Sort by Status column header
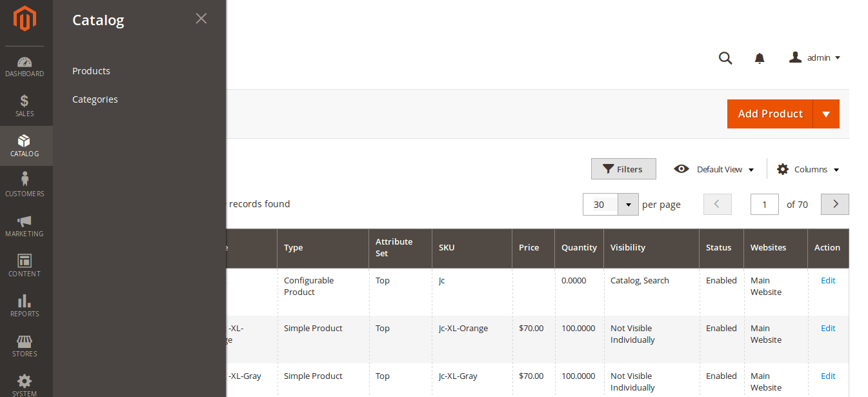The image size is (868, 397). [x=721, y=248]
